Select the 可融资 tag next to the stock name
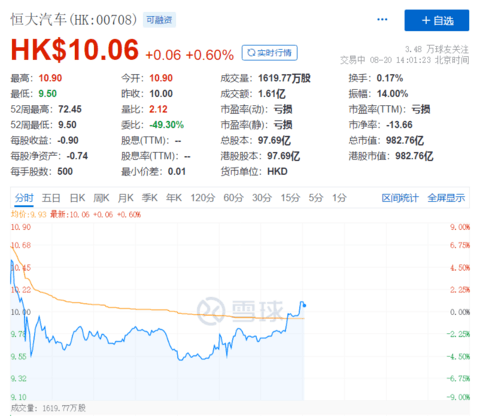 click(159, 20)
